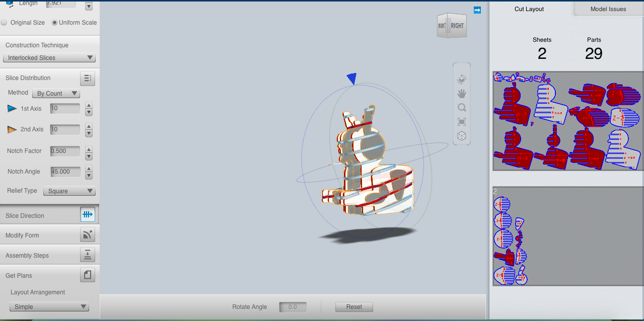Click the Get Plans export icon
The image size is (644, 321).
(x=88, y=275)
